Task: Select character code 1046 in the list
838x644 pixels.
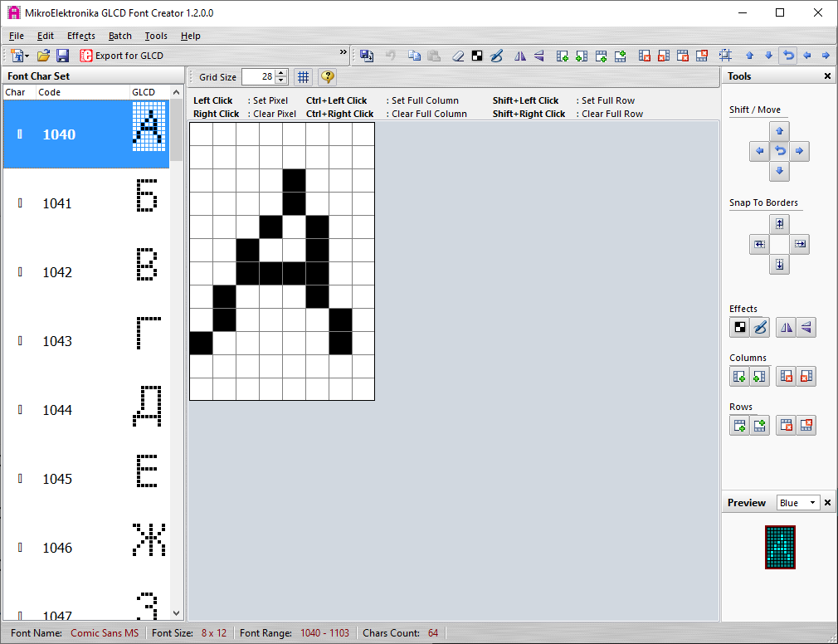Action: [86, 548]
